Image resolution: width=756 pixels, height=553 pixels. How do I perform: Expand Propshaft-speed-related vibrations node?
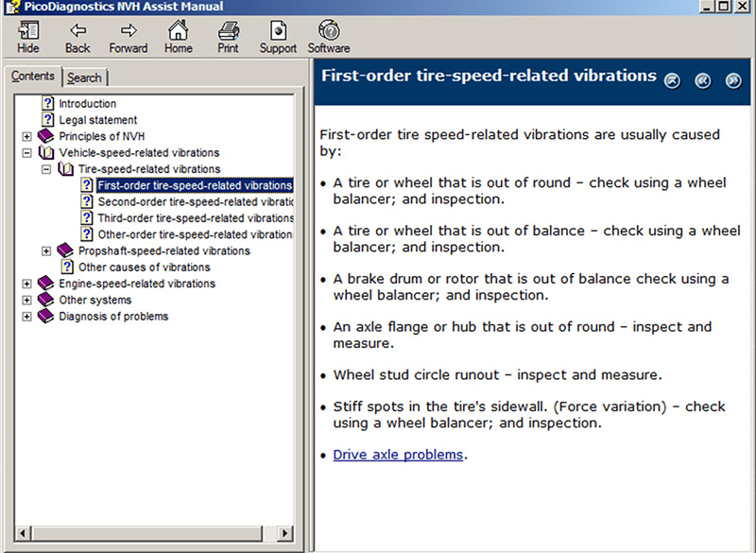pos(46,251)
